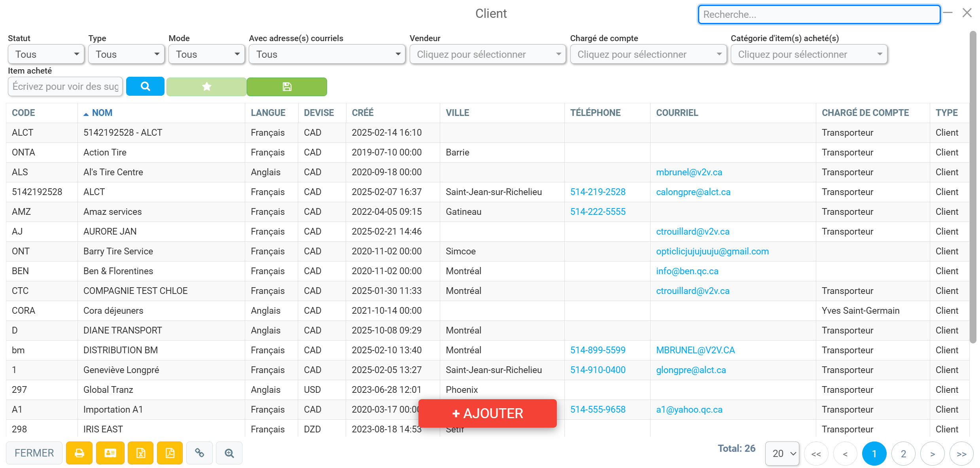
Task: Select the Barry Tire Service row
Action: [488, 251]
